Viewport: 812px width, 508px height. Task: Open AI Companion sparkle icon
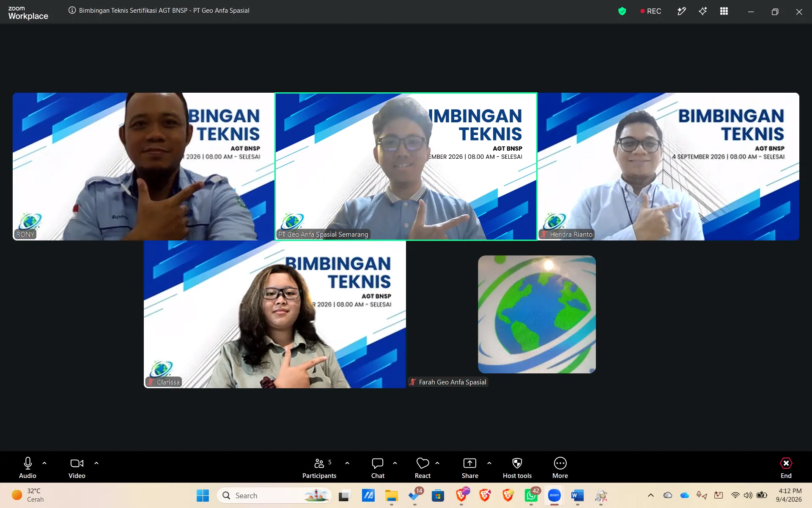point(703,11)
